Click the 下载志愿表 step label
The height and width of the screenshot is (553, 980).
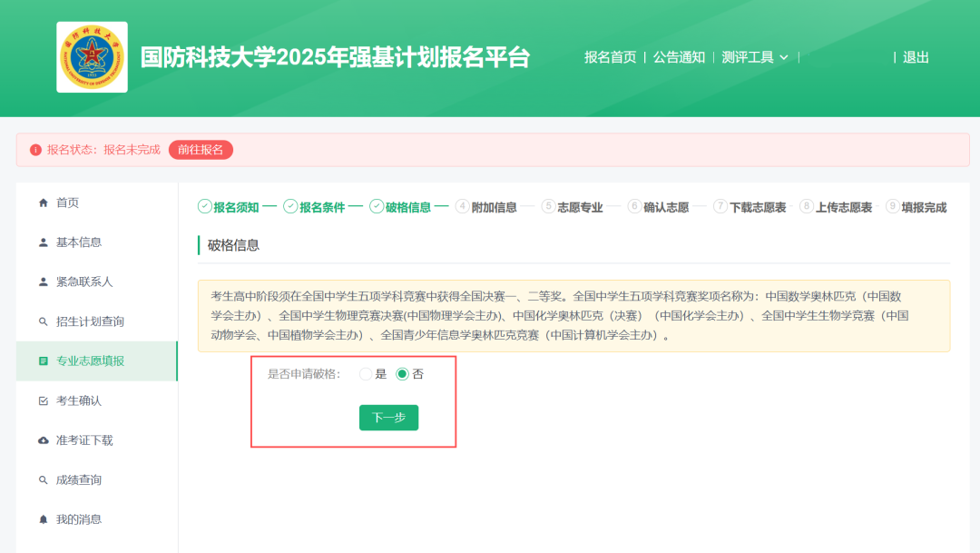click(758, 208)
